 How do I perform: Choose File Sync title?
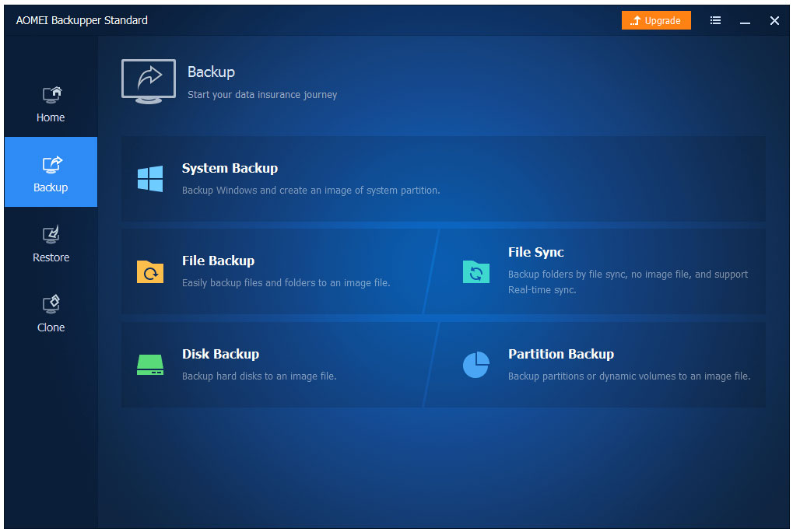[x=535, y=252]
